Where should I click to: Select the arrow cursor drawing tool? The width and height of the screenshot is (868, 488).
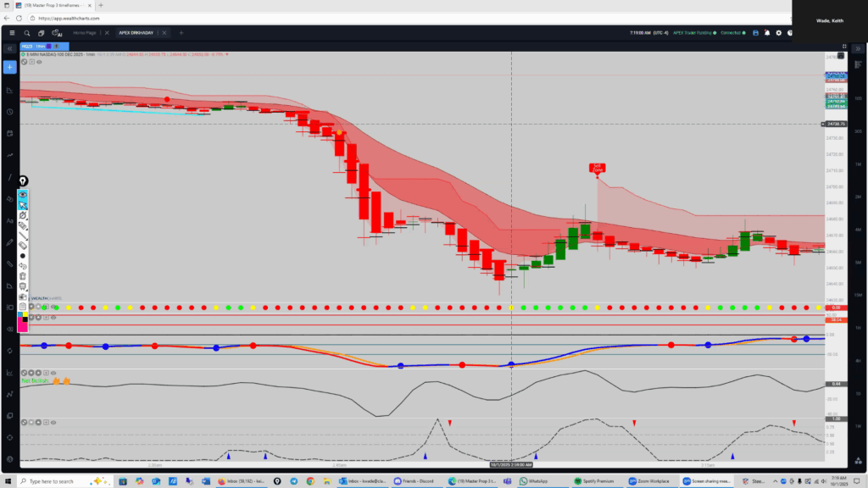point(23,205)
